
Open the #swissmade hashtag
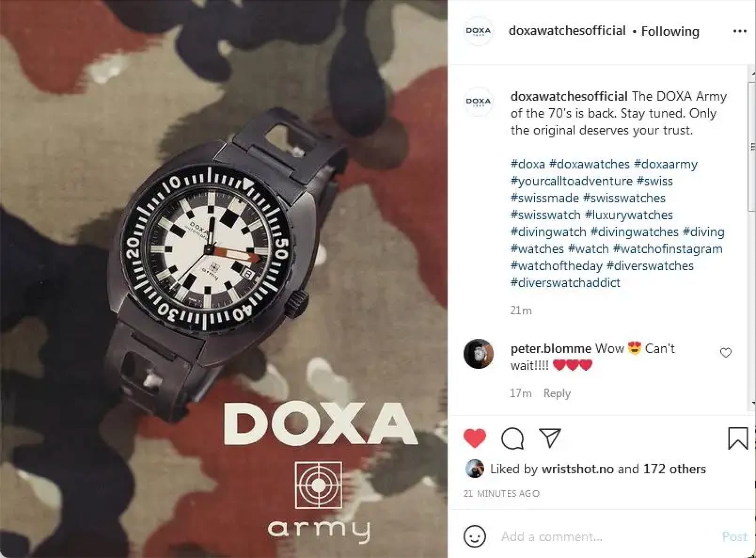click(545, 198)
